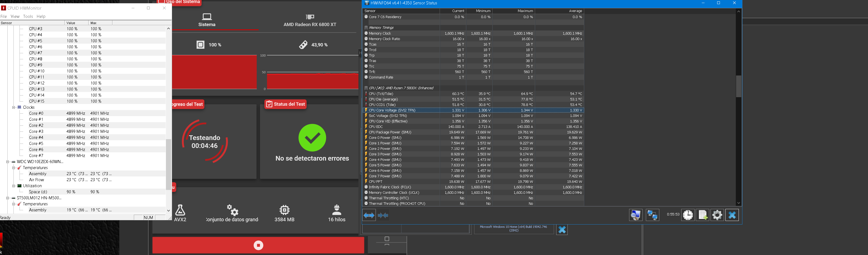Click the CPU usage icon next to 100 %
This screenshot has height=255, width=868.
(200, 44)
